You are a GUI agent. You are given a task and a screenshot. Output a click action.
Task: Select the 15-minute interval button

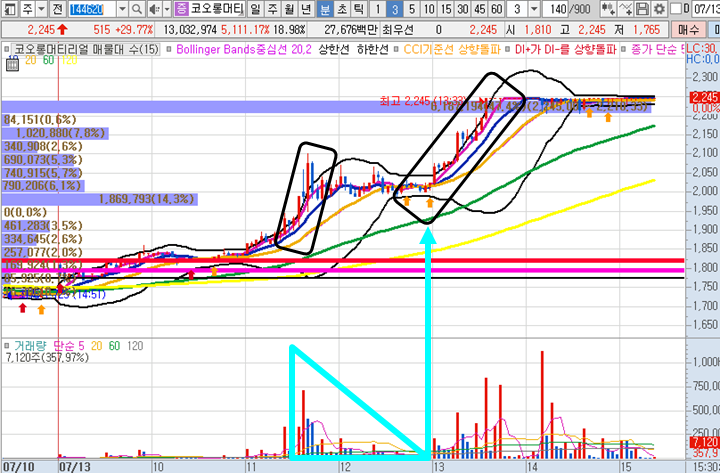tap(446, 9)
